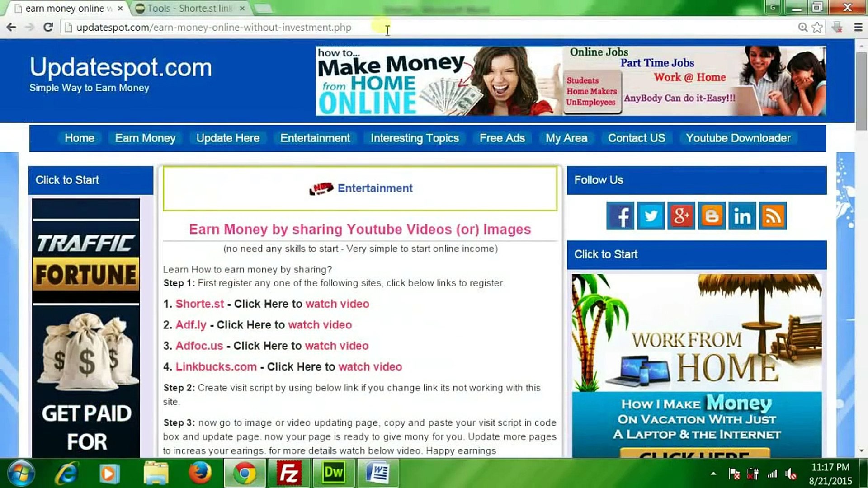Open My Area menu item
The height and width of the screenshot is (488, 868).
[x=566, y=138]
